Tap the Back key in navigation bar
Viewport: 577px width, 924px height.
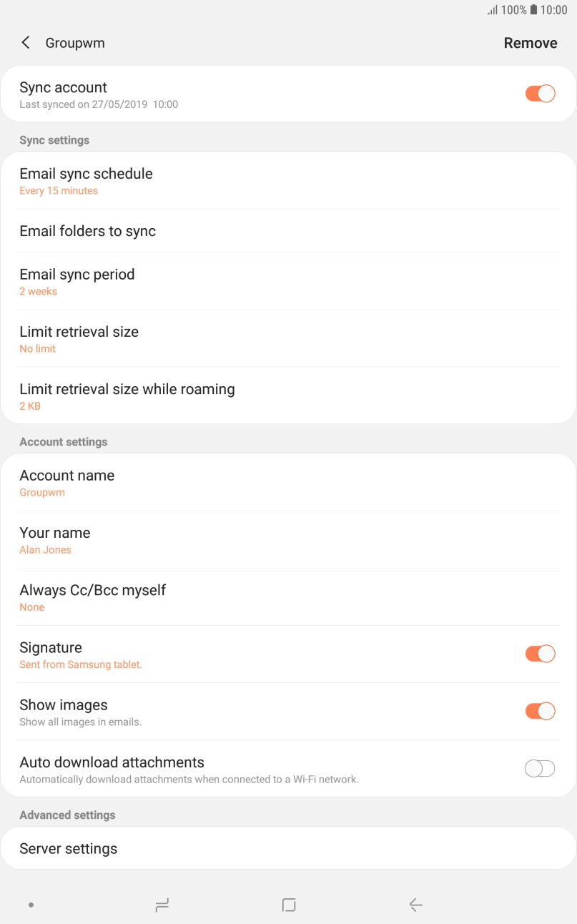click(415, 904)
